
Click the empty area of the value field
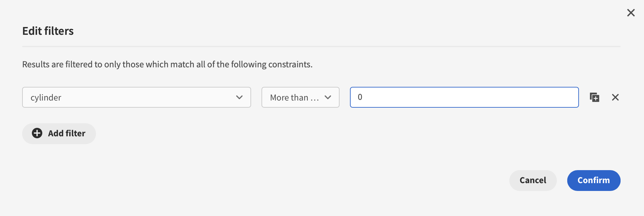pos(488,97)
